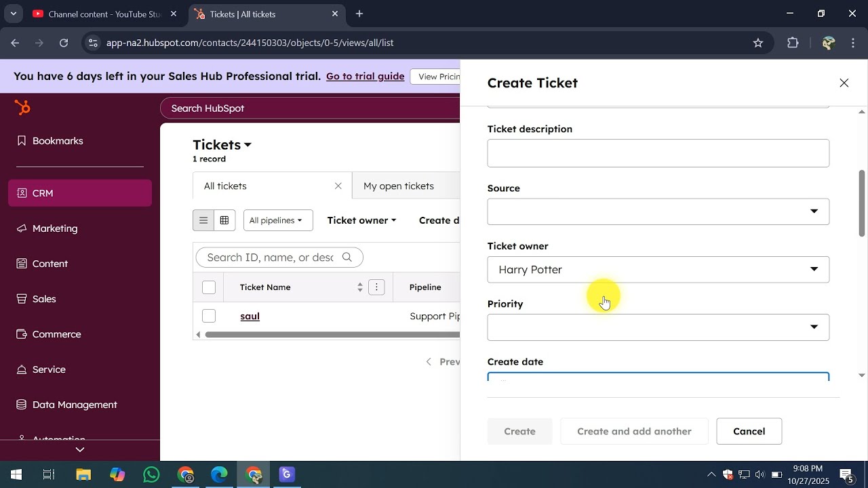Click the Ticket description field

coord(658,153)
